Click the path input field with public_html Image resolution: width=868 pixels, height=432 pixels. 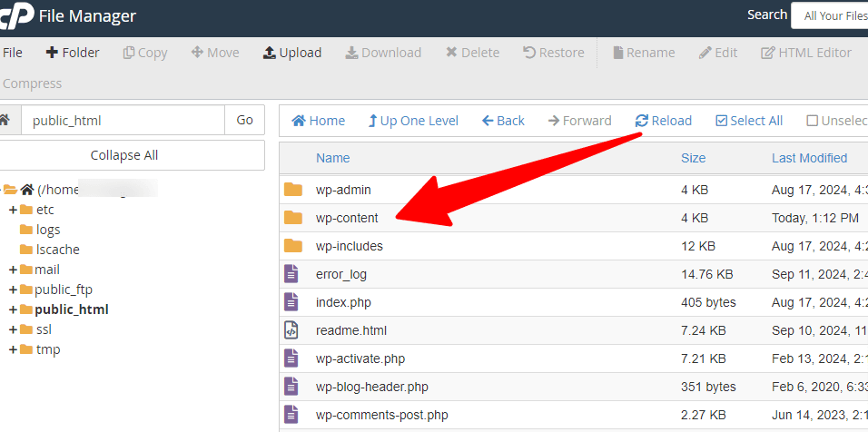[x=123, y=120]
